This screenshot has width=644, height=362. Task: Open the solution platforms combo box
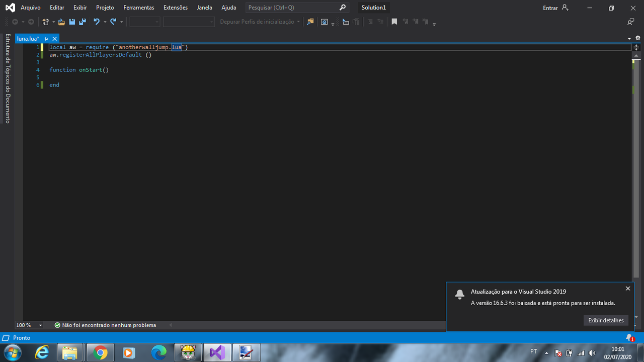(x=189, y=22)
